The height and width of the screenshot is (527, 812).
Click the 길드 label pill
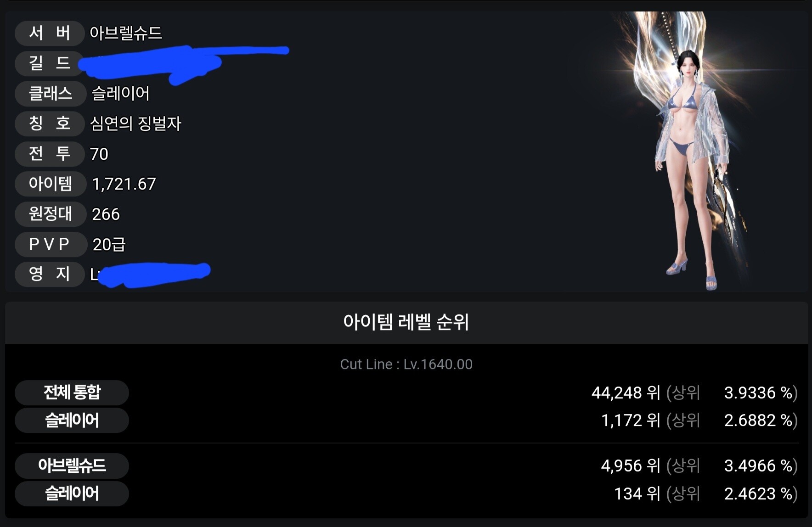[49, 63]
